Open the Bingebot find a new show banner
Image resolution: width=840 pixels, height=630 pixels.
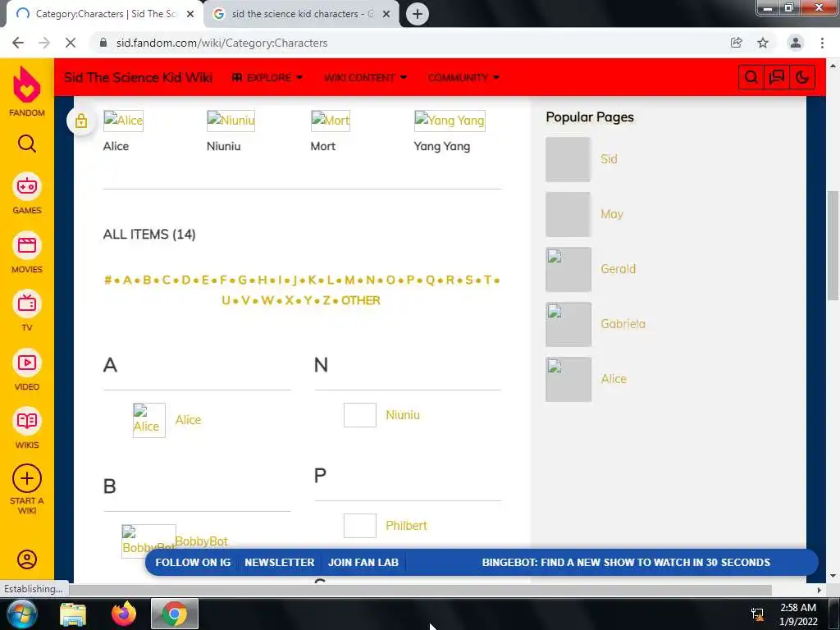click(x=626, y=563)
